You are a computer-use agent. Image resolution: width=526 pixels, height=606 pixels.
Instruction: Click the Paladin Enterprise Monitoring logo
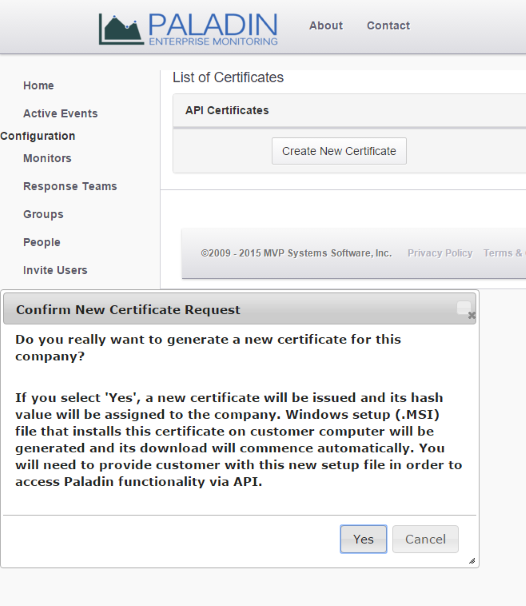188,29
